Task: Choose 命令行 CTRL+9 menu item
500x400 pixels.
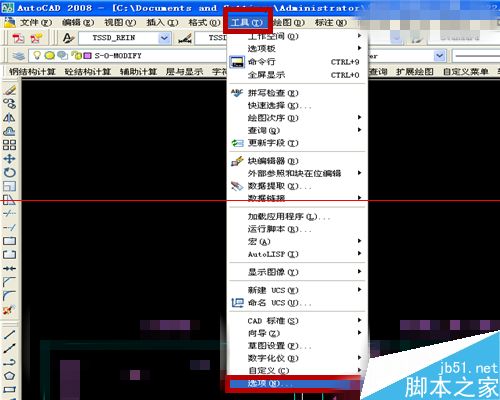Action: (297, 62)
